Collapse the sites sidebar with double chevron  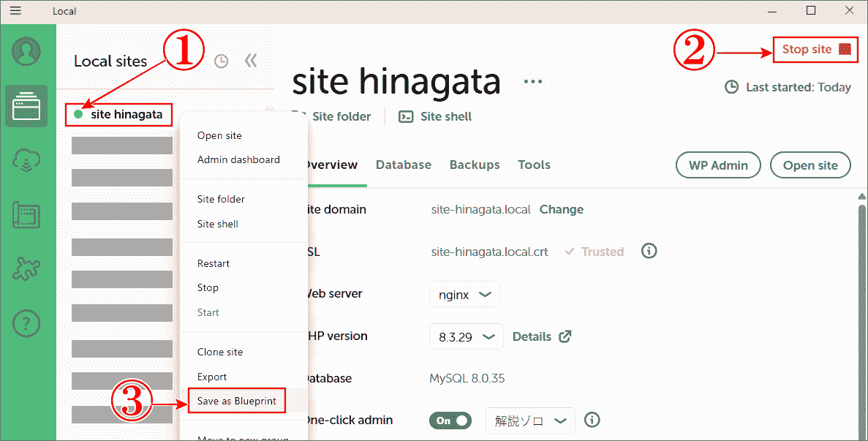tap(251, 60)
